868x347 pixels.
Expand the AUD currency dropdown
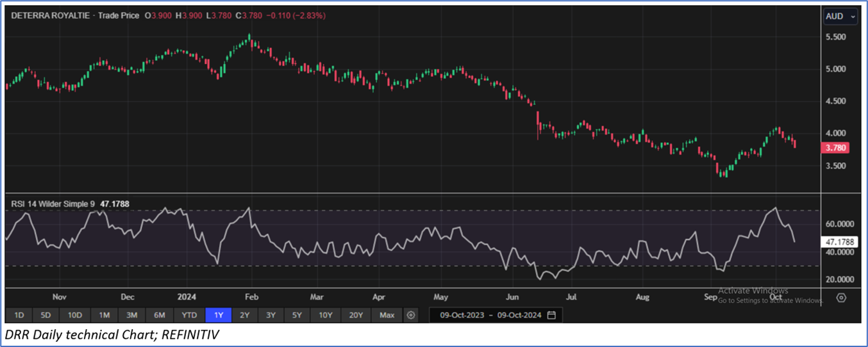coord(840,16)
